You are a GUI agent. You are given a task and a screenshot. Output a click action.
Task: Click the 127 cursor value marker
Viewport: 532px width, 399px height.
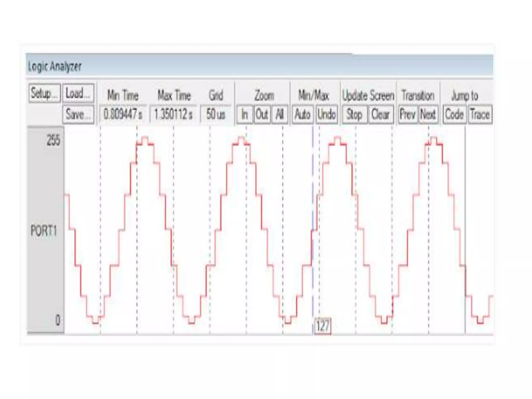point(323,326)
